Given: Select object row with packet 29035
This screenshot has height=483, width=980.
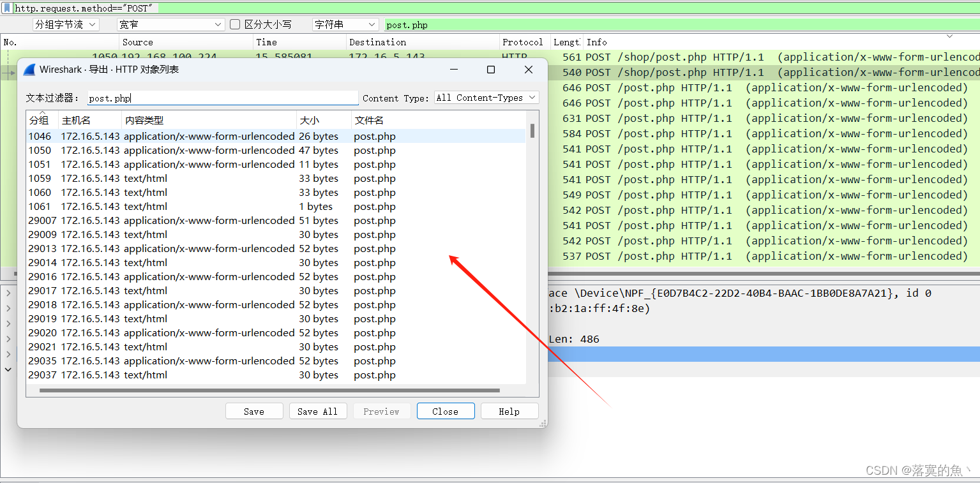Looking at the screenshot, I should (276, 361).
